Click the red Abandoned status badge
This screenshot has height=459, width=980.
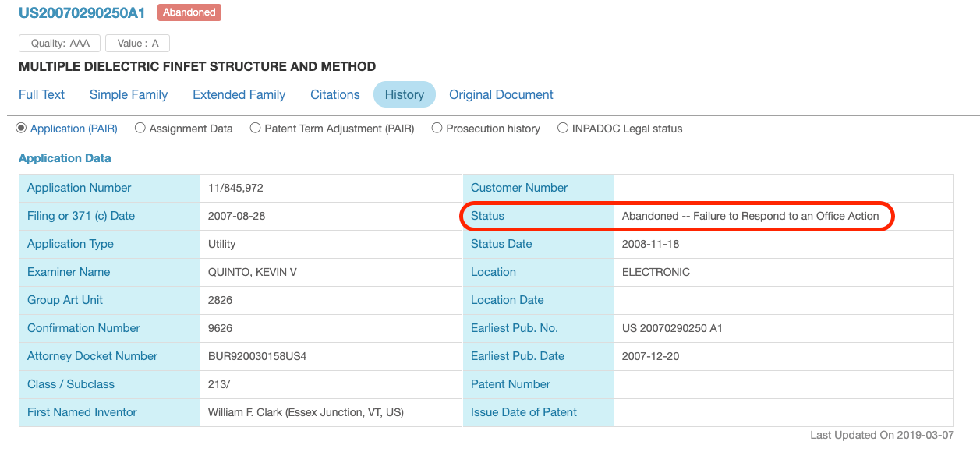point(189,12)
